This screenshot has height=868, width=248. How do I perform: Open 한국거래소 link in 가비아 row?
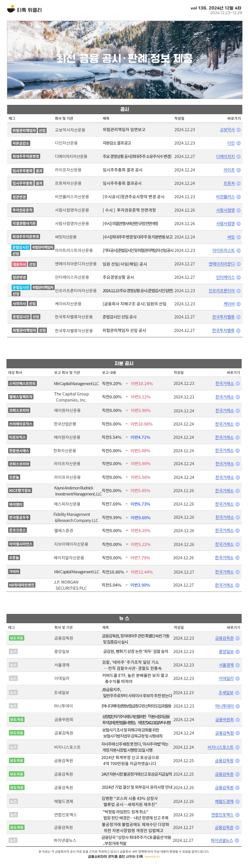[224, 572]
